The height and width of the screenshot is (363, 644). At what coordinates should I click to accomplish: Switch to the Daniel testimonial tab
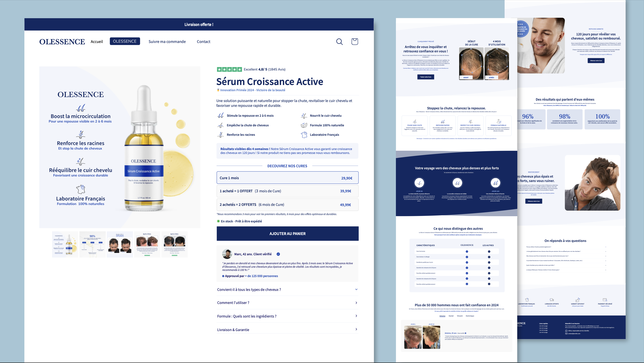[x=451, y=316]
